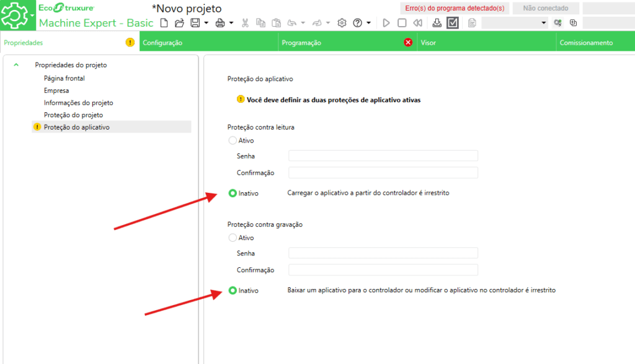
Task: Initialize the controller with rewind icon
Action: point(417,23)
